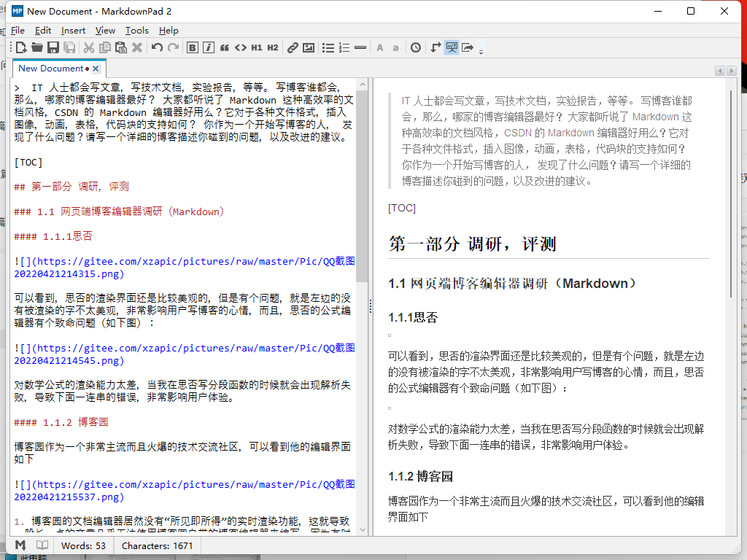This screenshot has height=560, width=747.
Task: Insert an image
Action: coord(309,47)
